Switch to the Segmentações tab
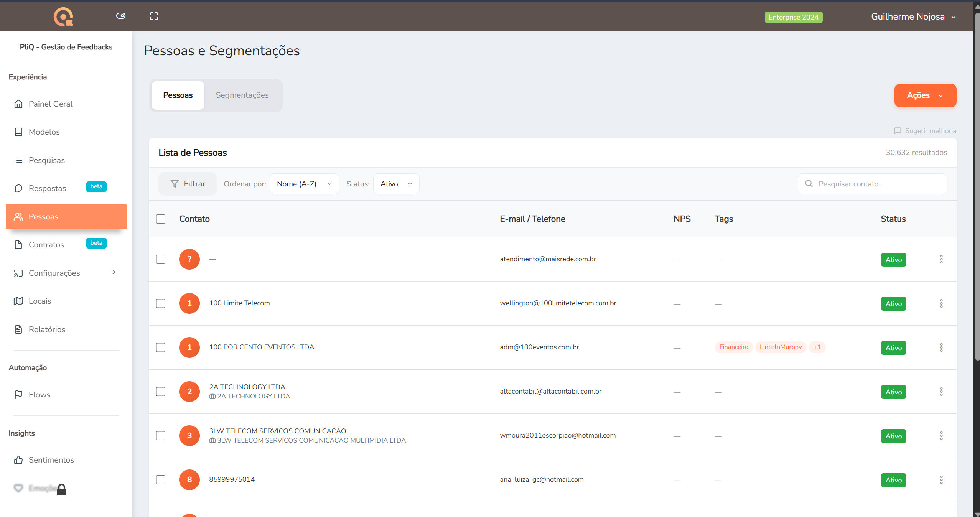This screenshot has width=980, height=517. [x=242, y=95]
